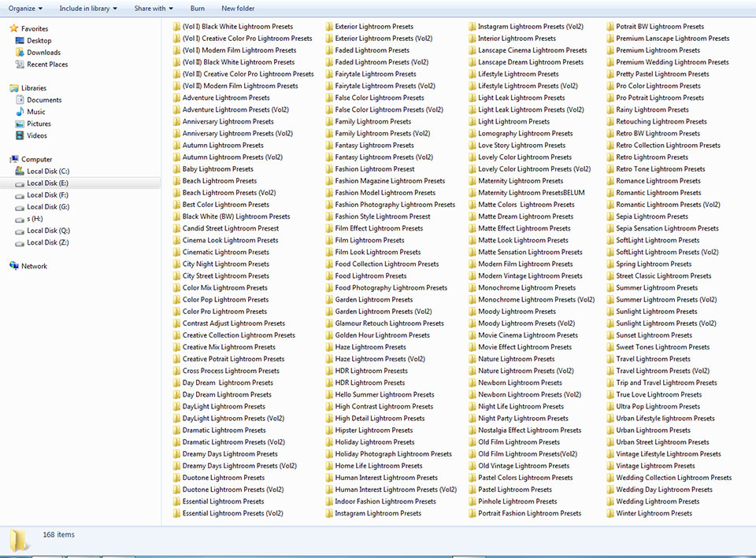Open the Share with dropdown
Image resolution: width=756 pixels, height=558 pixels.
coord(154,8)
